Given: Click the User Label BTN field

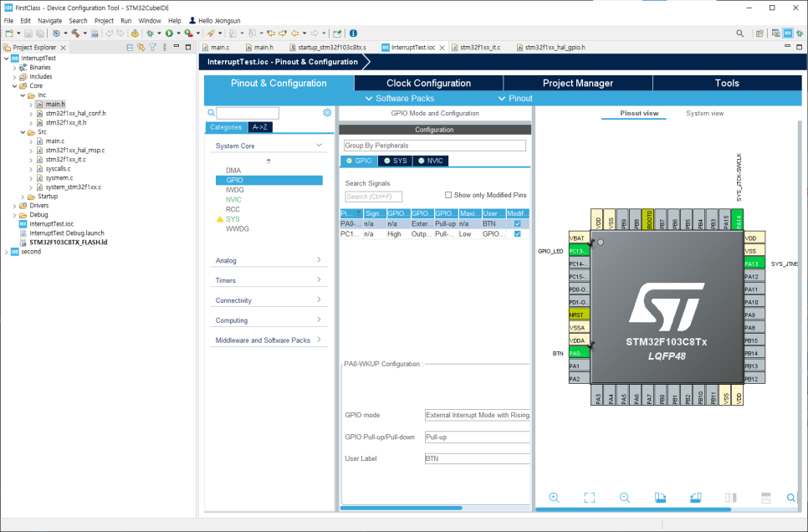Looking at the screenshot, I should pos(477,458).
